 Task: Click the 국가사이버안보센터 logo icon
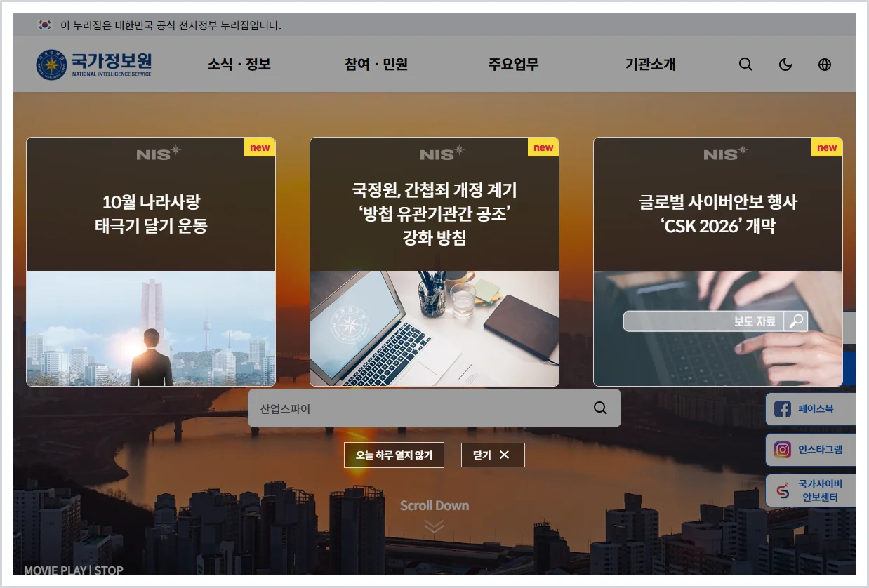[783, 490]
